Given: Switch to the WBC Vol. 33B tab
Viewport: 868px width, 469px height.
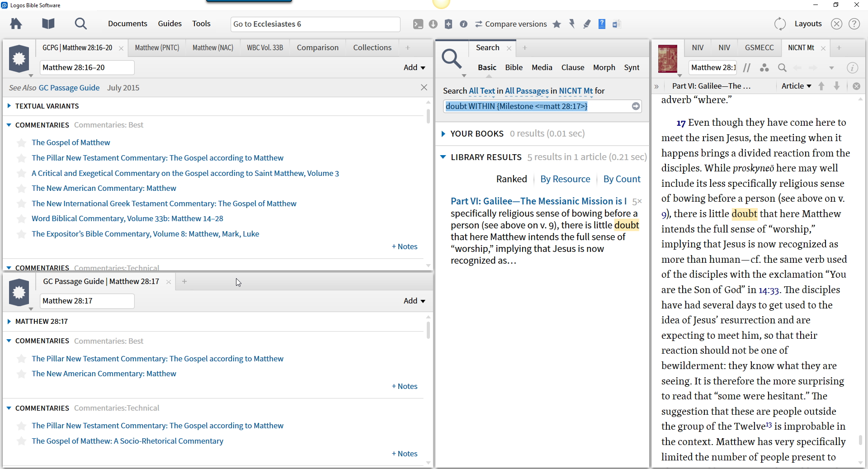Looking at the screenshot, I should coord(265,47).
